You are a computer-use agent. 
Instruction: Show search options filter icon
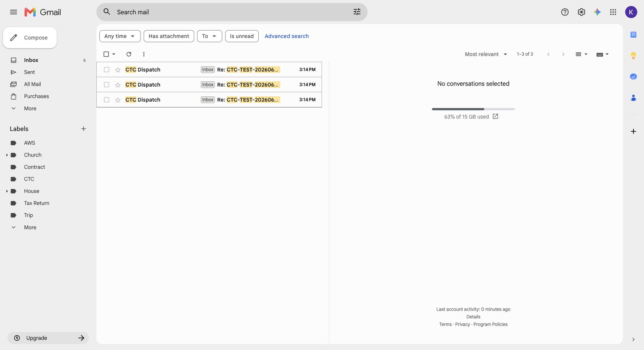tap(357, 12)
